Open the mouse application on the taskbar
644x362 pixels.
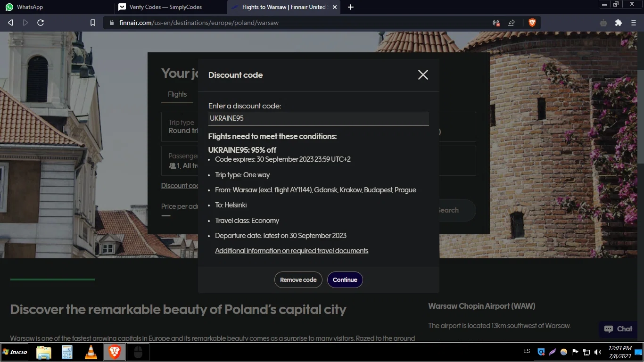pyautogui.click(x=138, y=352)
